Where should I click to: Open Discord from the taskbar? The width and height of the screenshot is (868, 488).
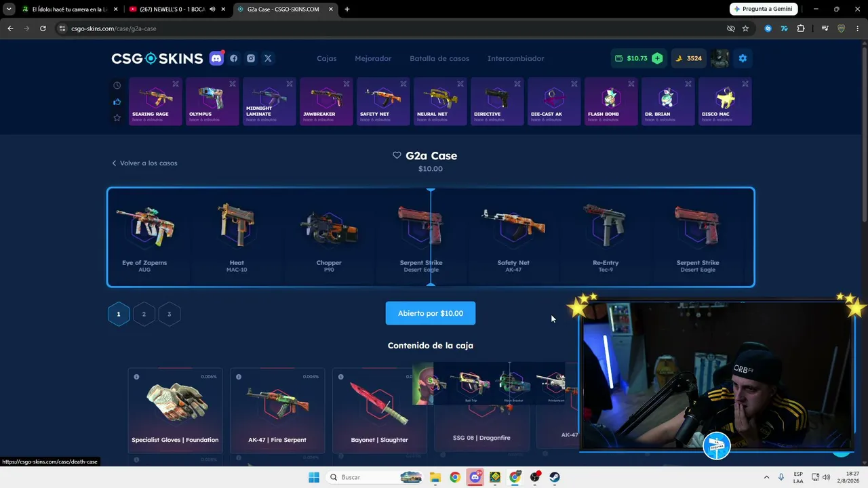[x=475, y=477]
